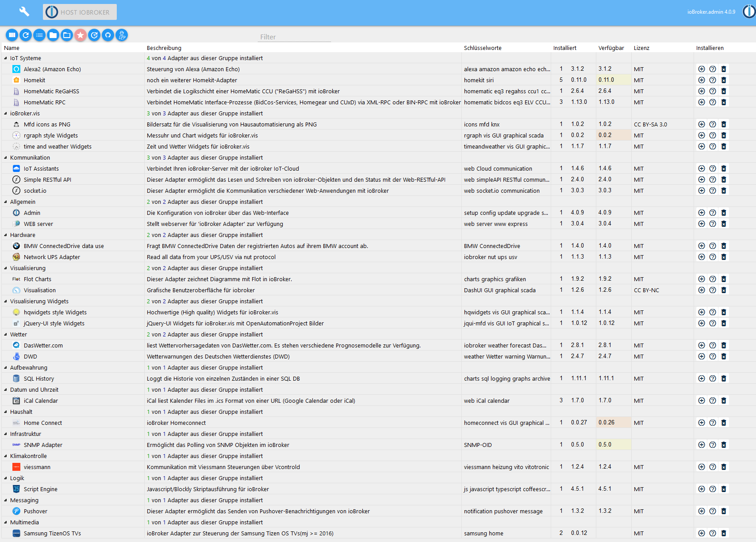The width and height of the screenshot is (756, 542).
Task: Click ioBroker.admin 4.0.9 version text
Action: pos(711,12)
